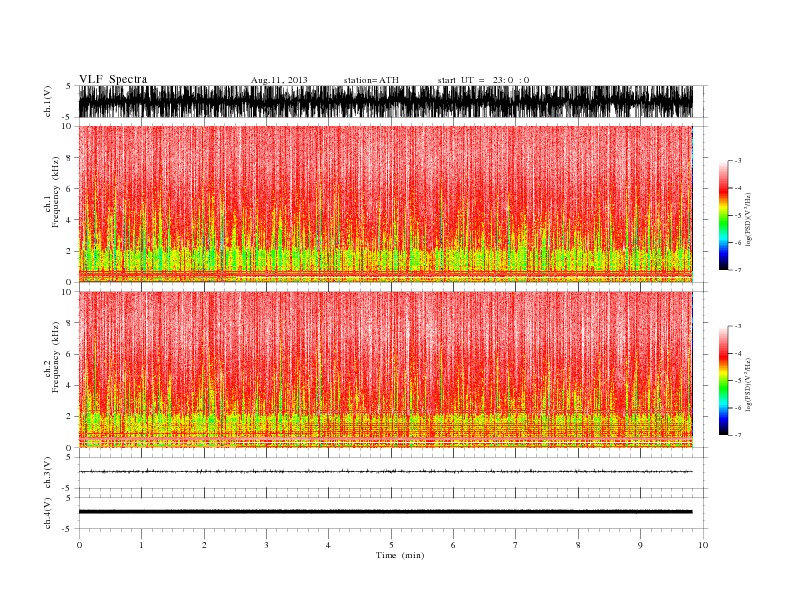Click the '10' tick on the Time axis
Image resolution: width=792 pixels, height=612 pixels.
(x=703, y=545)
